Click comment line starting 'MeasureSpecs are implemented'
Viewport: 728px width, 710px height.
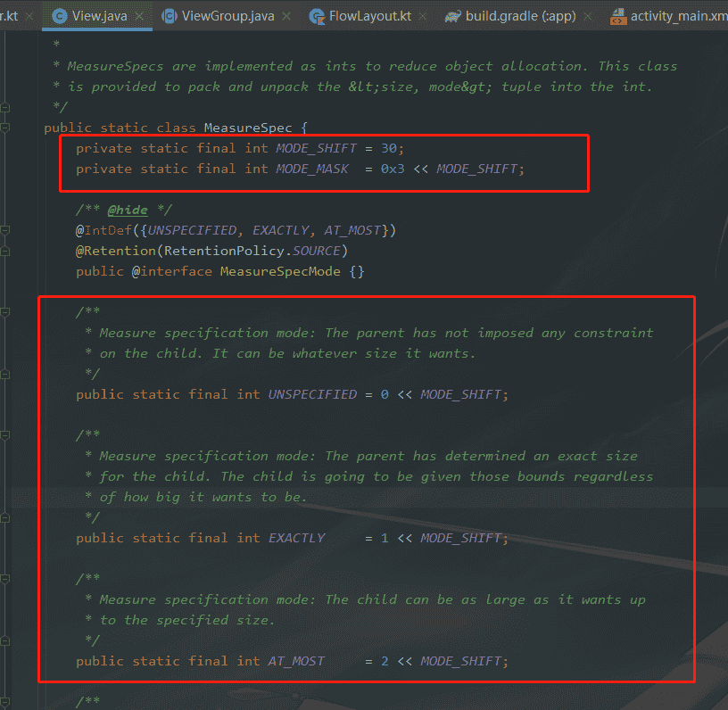pos(372,66)
